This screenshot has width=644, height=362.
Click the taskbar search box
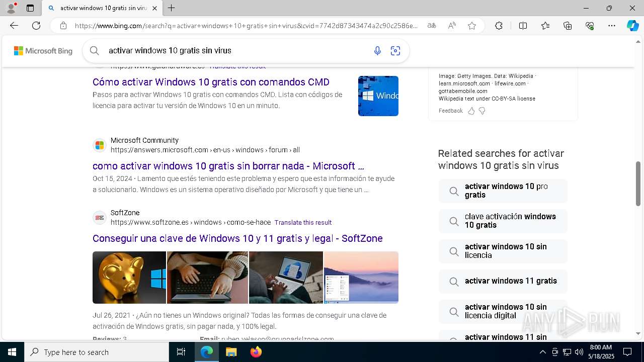point(97,352)
